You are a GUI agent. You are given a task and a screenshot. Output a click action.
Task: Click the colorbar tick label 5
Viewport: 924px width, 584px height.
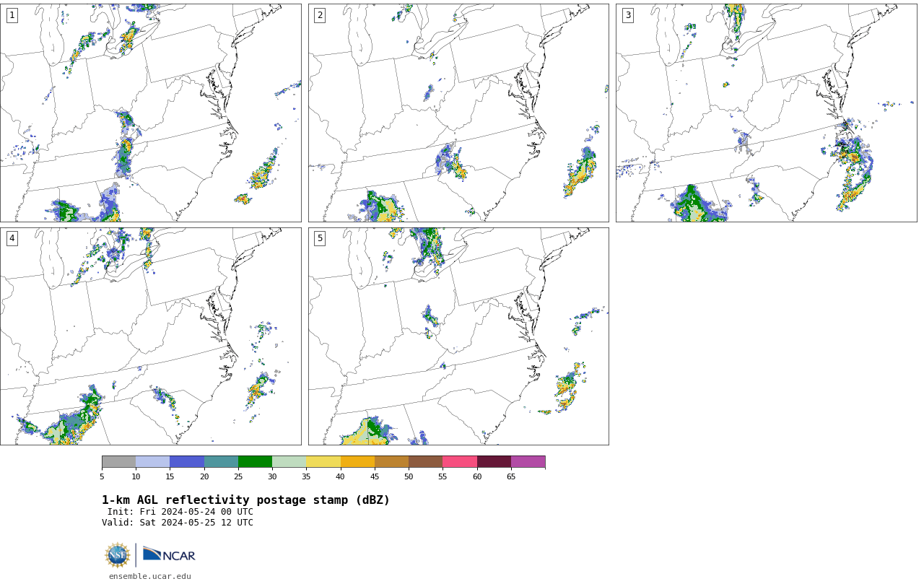(102, 476)
